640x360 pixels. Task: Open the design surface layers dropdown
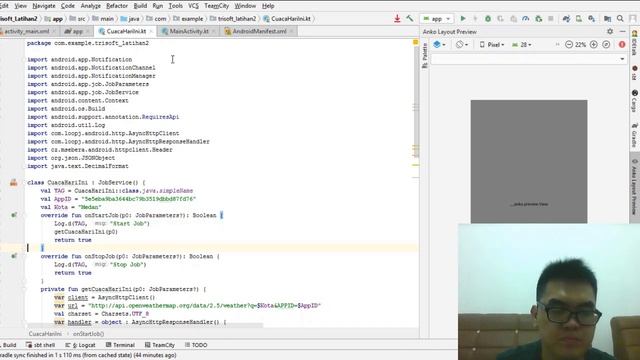(x=439, y=44)
